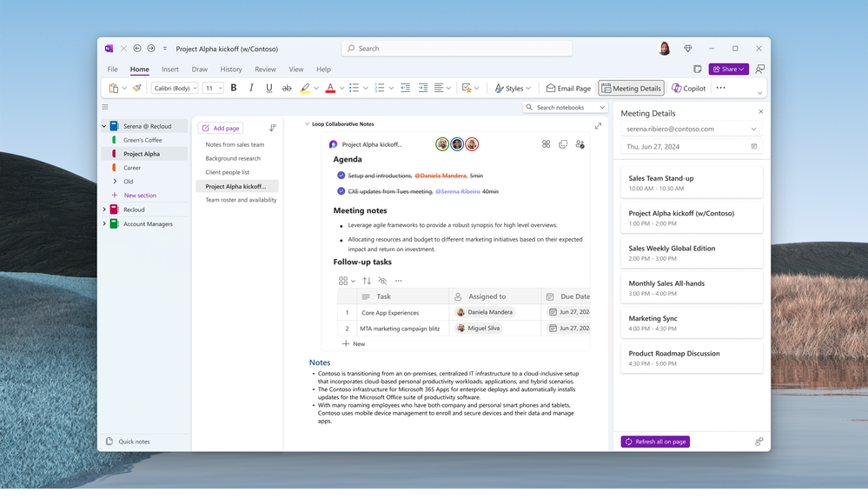The image size is (868, 499).
Task: Click the Loop copy component icon
Action: click(563, 144)
